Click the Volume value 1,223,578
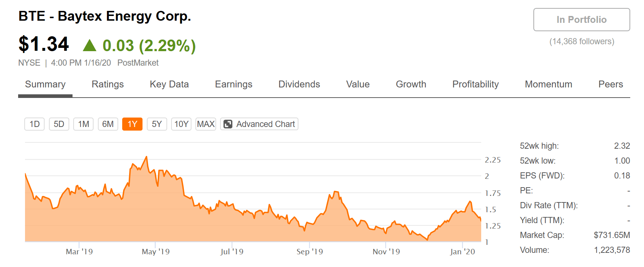Viewport: 644px width, 267px height. coord(612,250)
